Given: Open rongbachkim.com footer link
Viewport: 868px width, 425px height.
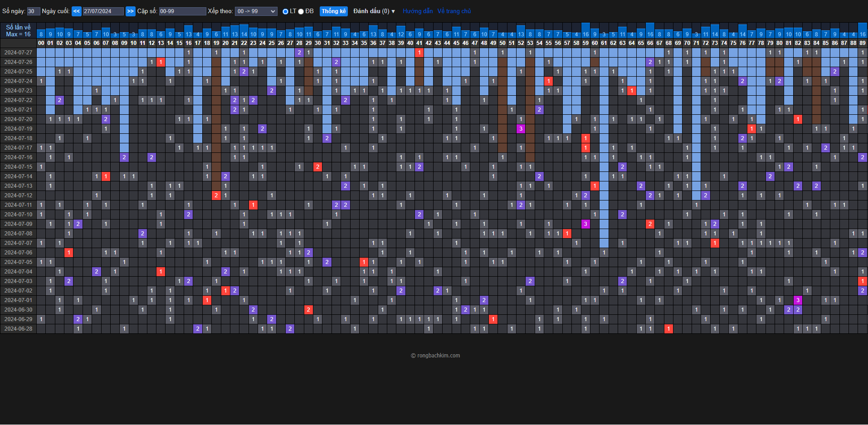Looking at the screenshot, I should (435, 356).
